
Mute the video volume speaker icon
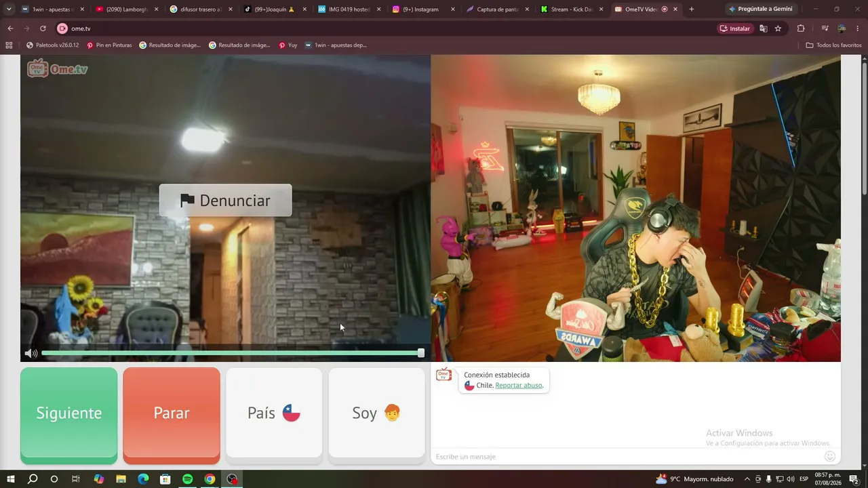pos(31,353)
